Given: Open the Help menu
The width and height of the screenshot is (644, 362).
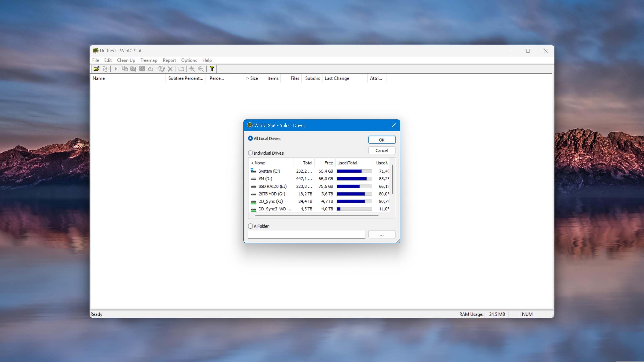Looking at the screenshot, I should point(207,60).
